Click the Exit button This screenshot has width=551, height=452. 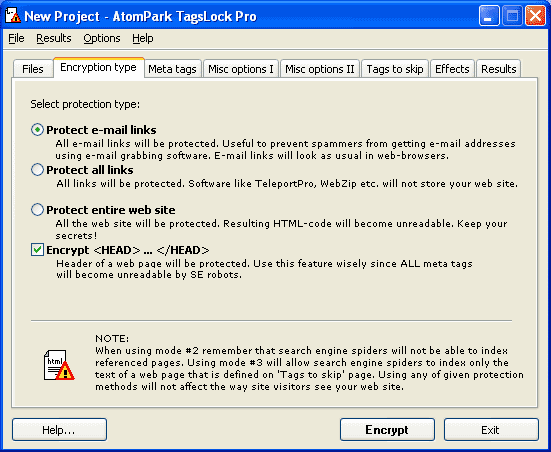click(491, 430)
